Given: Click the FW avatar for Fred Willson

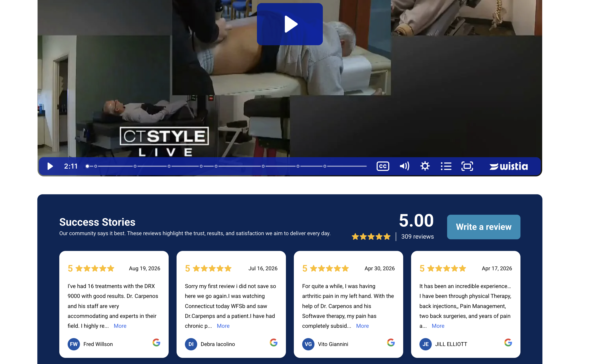Looking at the screenshot, I should click(74, 344).
